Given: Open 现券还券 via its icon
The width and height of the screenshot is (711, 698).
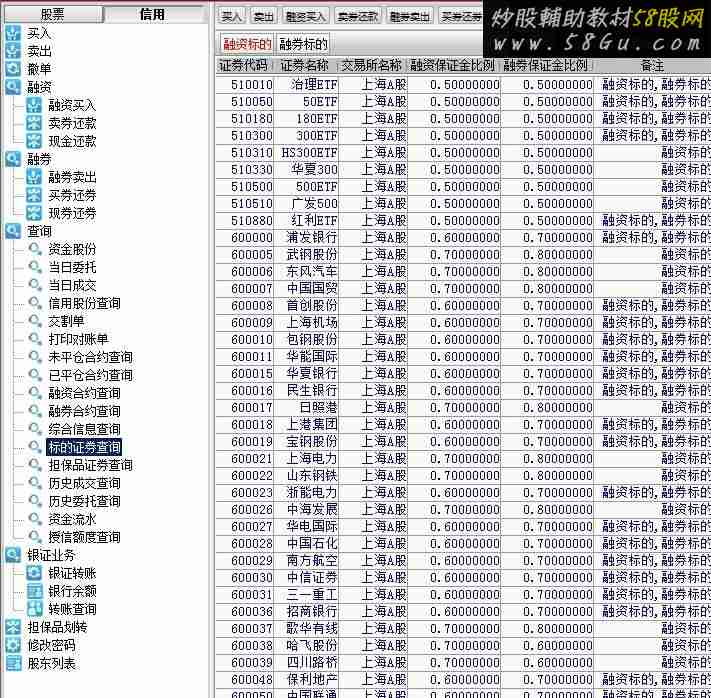Looking at the screenshot, I should tap(34, 213).
